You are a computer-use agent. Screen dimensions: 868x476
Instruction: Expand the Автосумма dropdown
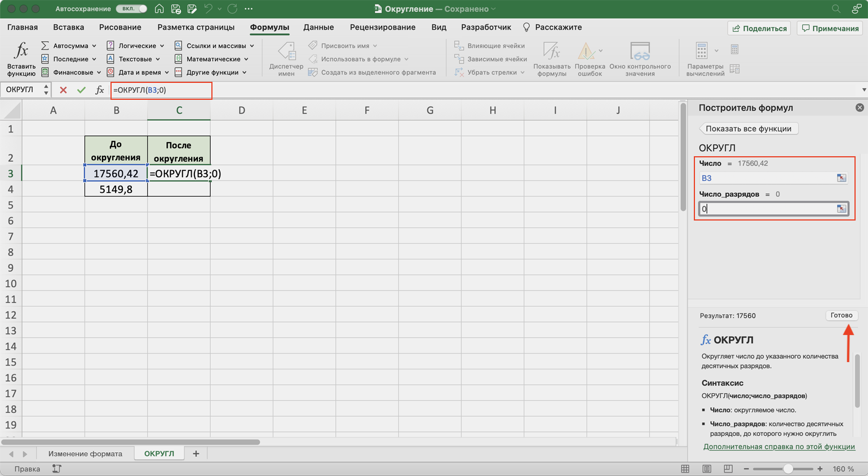94,46
